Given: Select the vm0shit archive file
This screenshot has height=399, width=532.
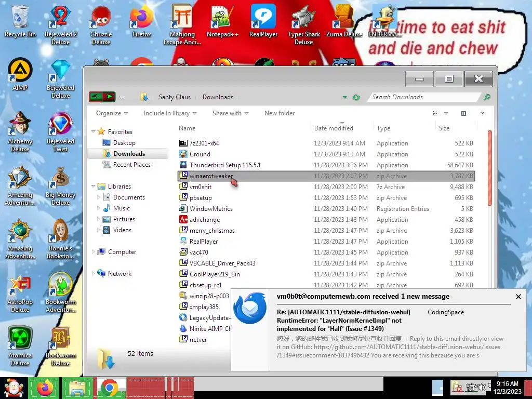Looking at the screenshot, I should tap(326, 187).
